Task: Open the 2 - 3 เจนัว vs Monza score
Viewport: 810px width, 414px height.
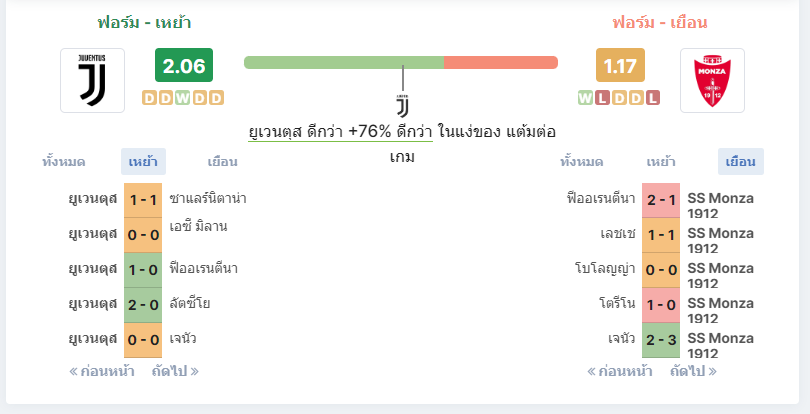Action: (x=661, y=340)
